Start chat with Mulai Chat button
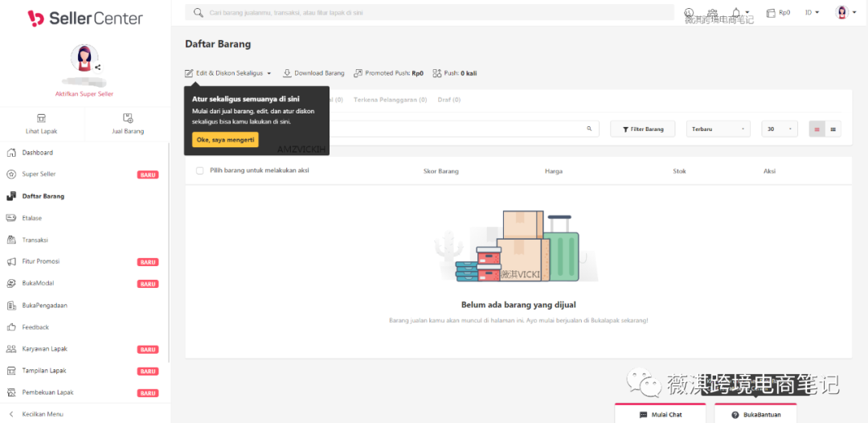This screenshot has height=423, width=868. 660,414
